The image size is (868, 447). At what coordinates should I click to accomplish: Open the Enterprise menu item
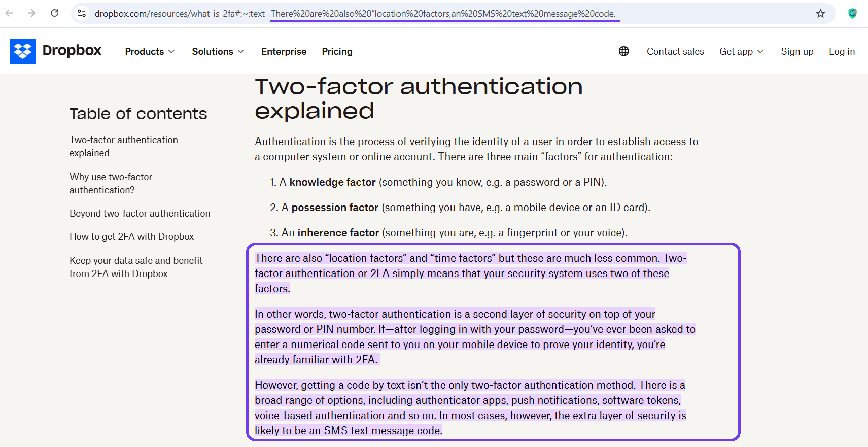(284, 51)
